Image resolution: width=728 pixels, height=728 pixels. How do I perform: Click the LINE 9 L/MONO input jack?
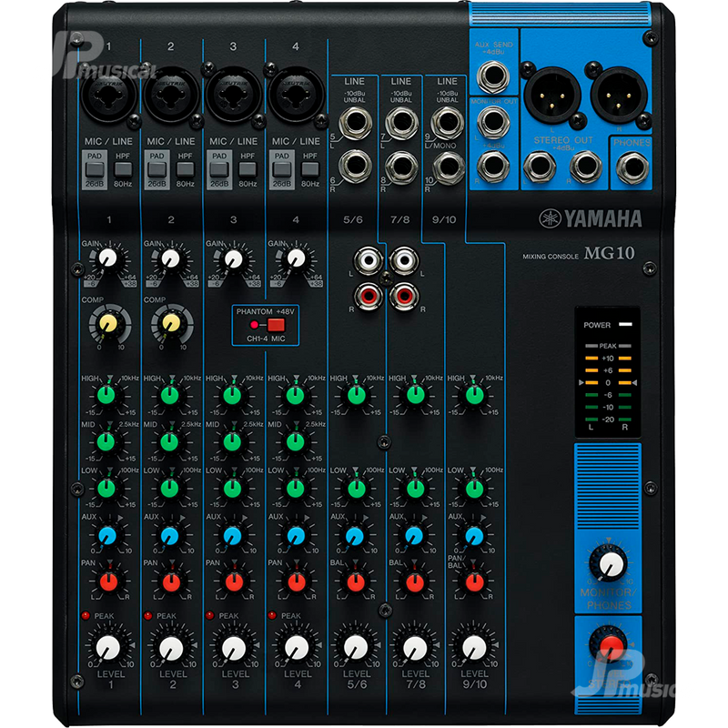(448, 122)
